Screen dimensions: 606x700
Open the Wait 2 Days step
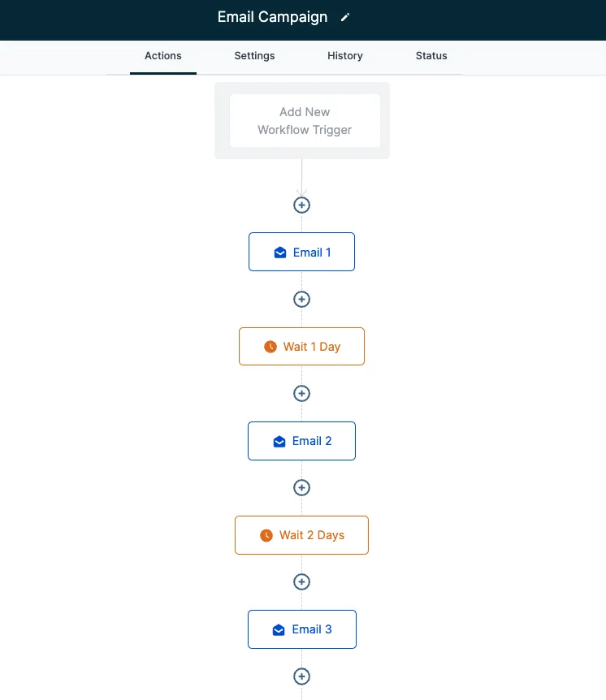coord(301,535)
